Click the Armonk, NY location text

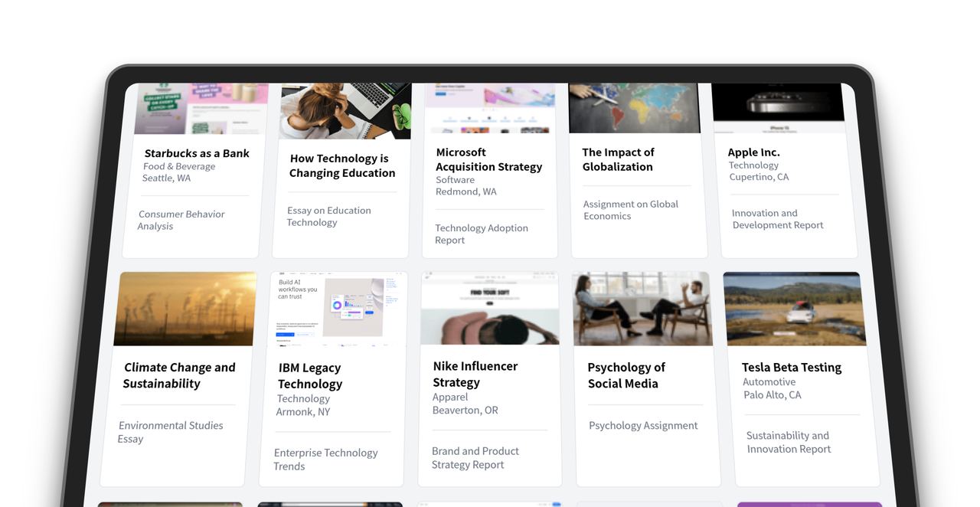[303, 412]
